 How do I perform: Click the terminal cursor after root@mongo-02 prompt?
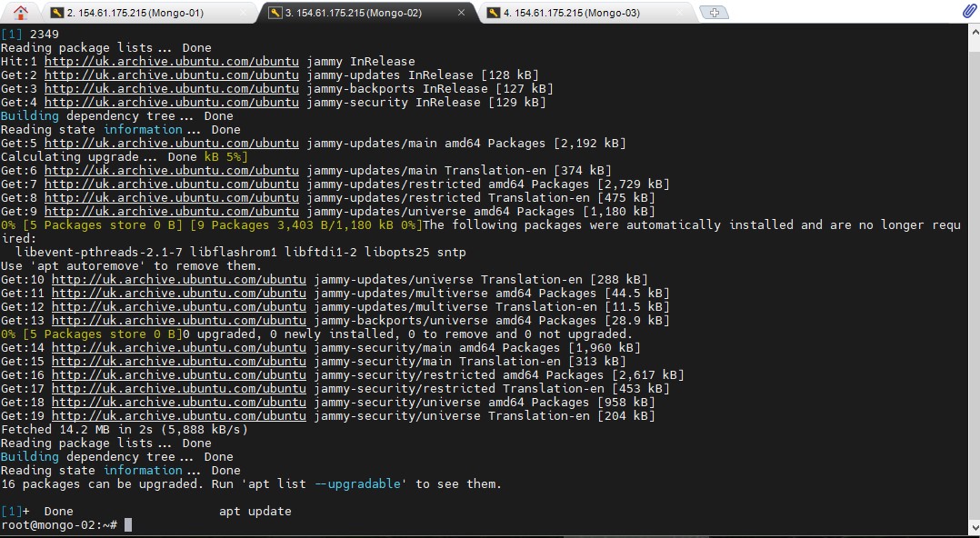[128, 525]
